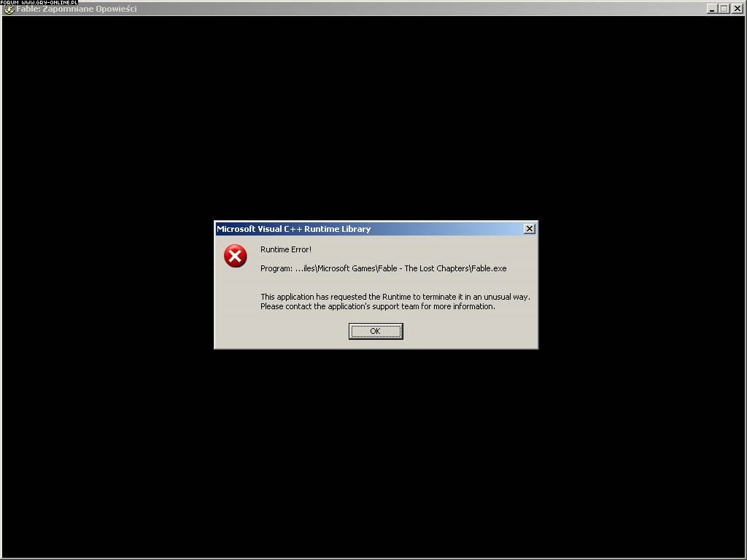Click the 'Runtime Error!' heading text
This screenshot has height=560, width=747.
286,249
